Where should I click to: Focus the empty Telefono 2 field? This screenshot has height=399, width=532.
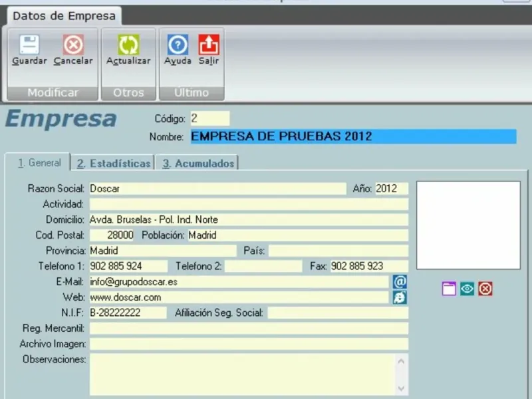[263, 266]
